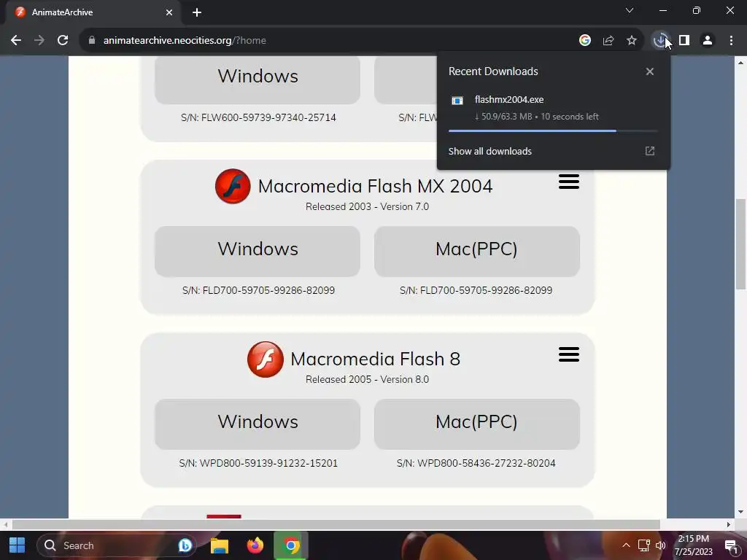Go back to previous page

[16, 41]
